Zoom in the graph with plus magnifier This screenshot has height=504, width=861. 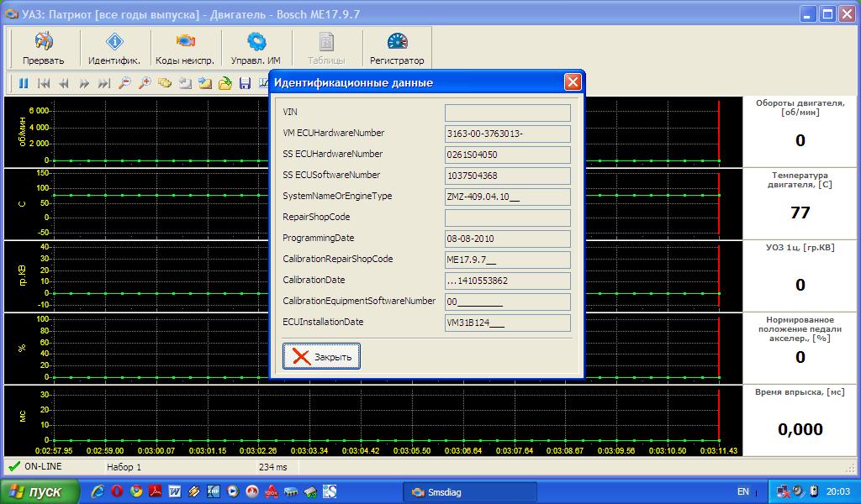145,83
